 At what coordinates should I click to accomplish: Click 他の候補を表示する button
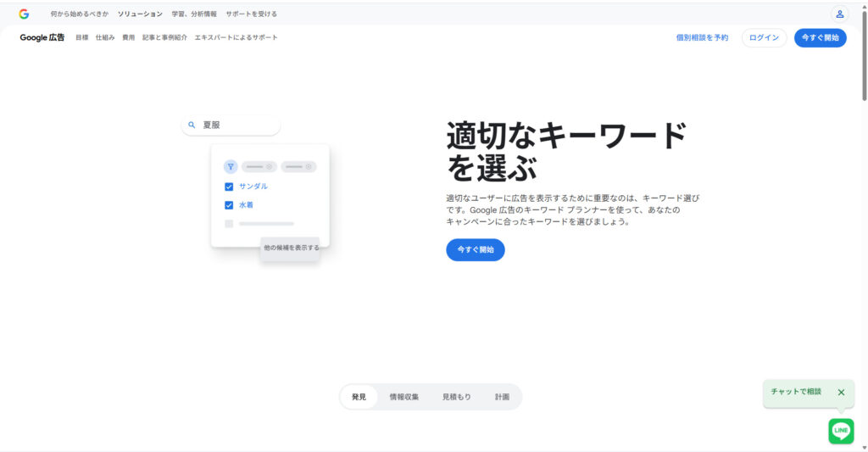point(291,248)
